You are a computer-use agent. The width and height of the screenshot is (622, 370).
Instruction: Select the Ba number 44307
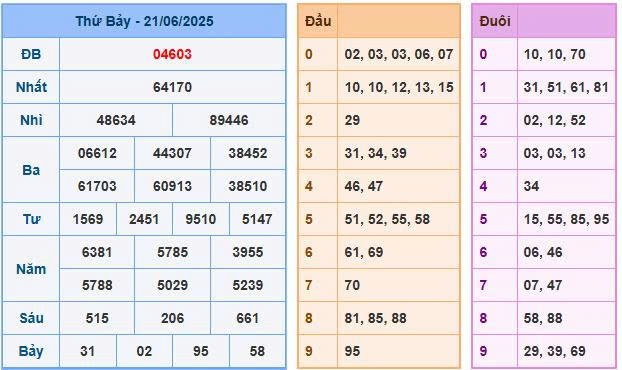pos(172,153)
